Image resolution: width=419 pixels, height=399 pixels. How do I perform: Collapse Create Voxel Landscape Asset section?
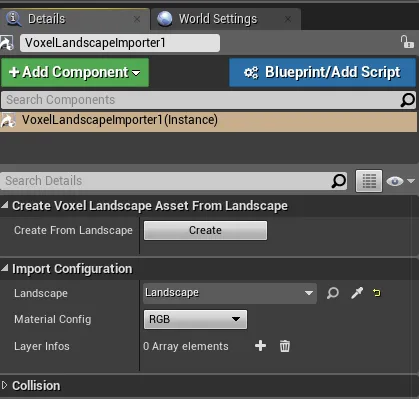coord(5,206)
